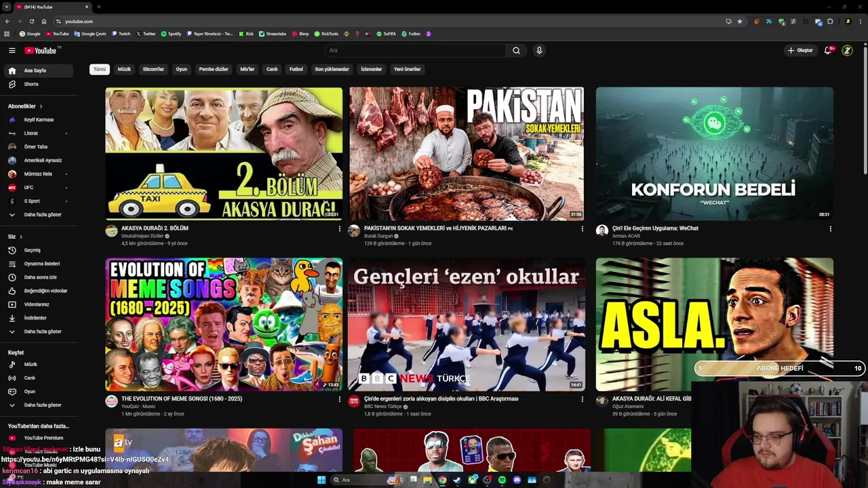Viewport: 868px width, 488px height.
Task: Select the Futbol filter chip
Action: coord(296,69)
